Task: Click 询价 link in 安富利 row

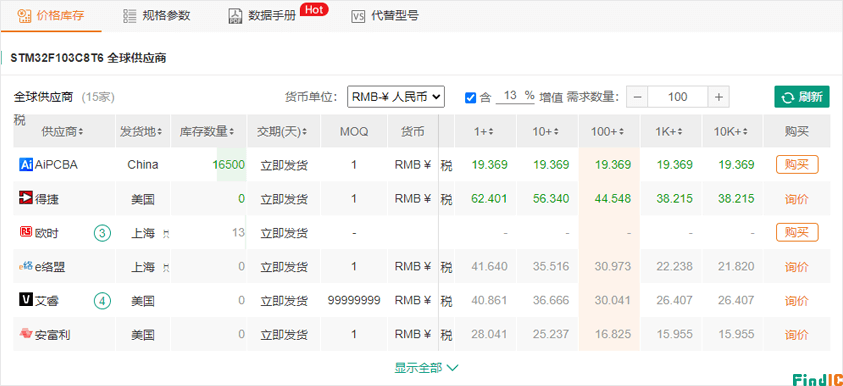Action: tap(797, 335)
